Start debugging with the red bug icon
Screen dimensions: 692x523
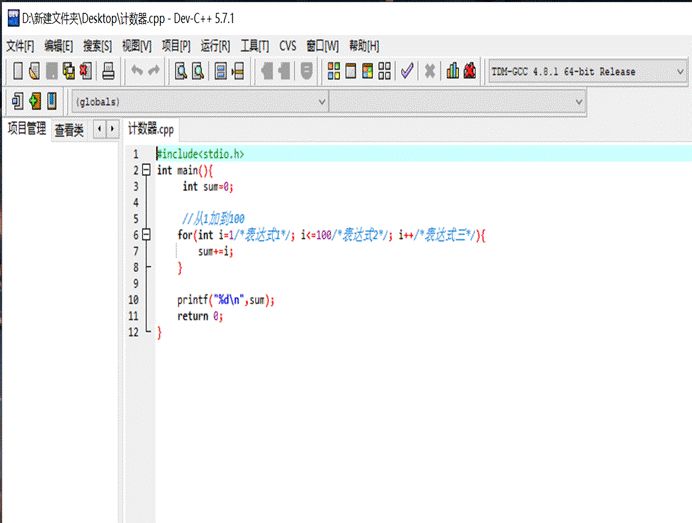point(469,71)
